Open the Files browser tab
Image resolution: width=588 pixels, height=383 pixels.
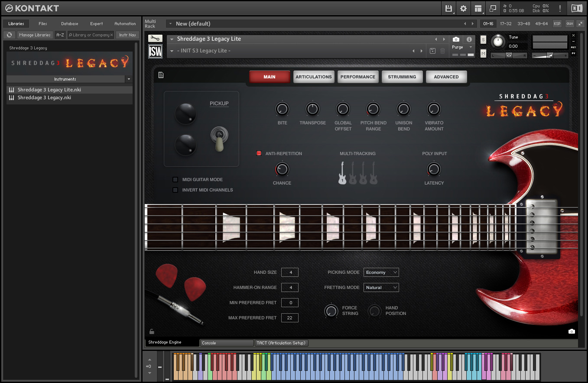pyautogui.click(x=43, y=23)
